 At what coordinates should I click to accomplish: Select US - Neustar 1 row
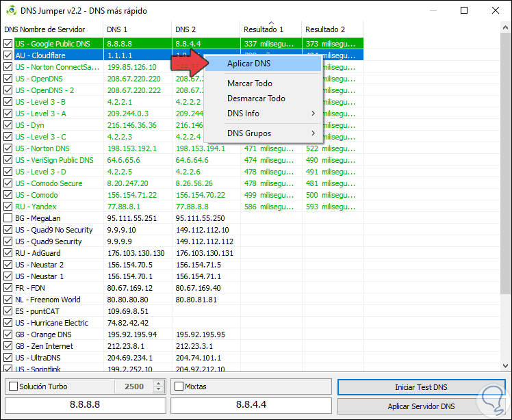coord(183,276)
